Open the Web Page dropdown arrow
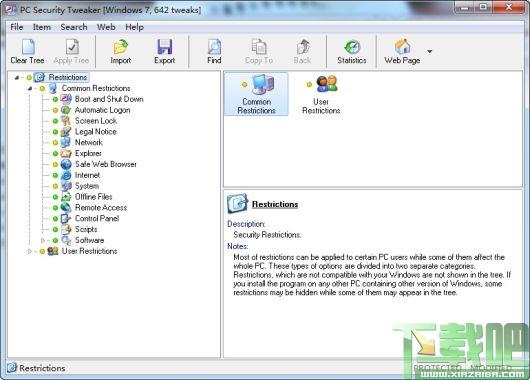 pos(430,51)
